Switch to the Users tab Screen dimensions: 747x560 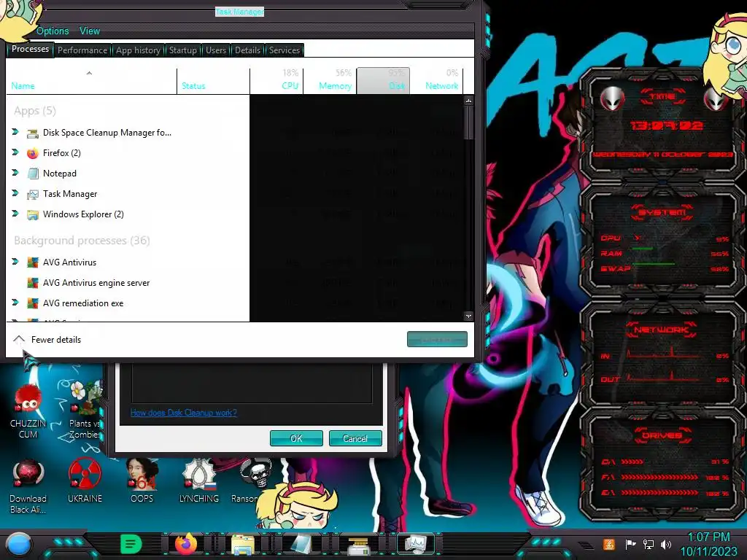tap(216, 50)
